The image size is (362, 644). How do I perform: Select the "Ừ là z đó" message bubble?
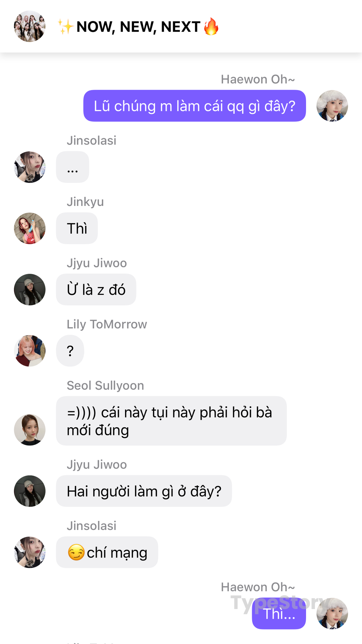coord(96,289)
